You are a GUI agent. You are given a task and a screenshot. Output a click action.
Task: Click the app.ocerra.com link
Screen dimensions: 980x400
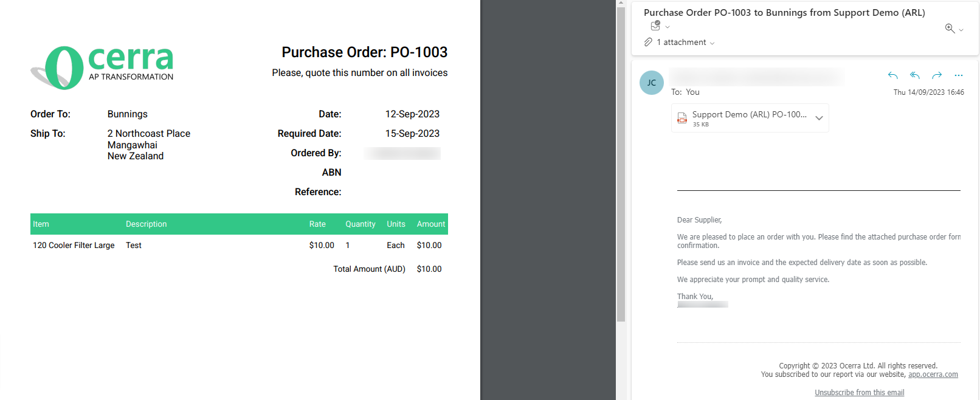[933, 374]
